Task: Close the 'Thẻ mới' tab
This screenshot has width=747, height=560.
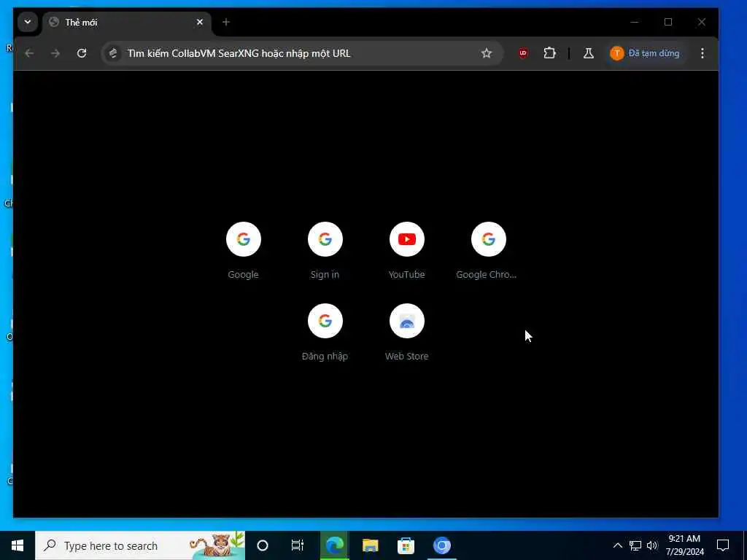Action: 200,22
